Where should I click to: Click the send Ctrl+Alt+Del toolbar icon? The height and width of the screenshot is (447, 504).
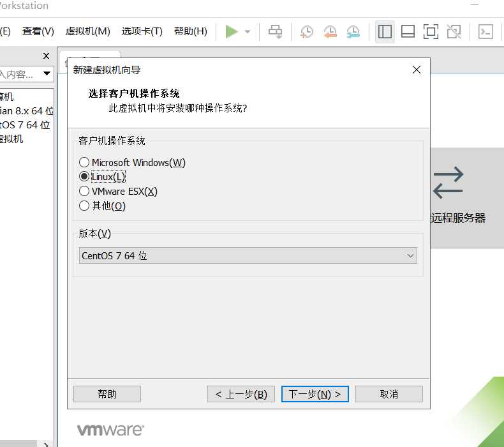tap(275, 31)
